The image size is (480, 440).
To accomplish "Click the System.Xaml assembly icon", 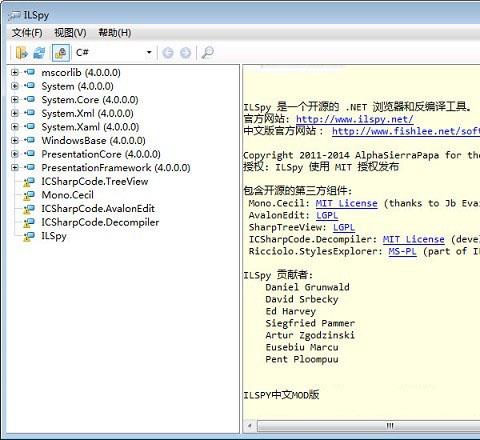I will [x=29, y=126].
